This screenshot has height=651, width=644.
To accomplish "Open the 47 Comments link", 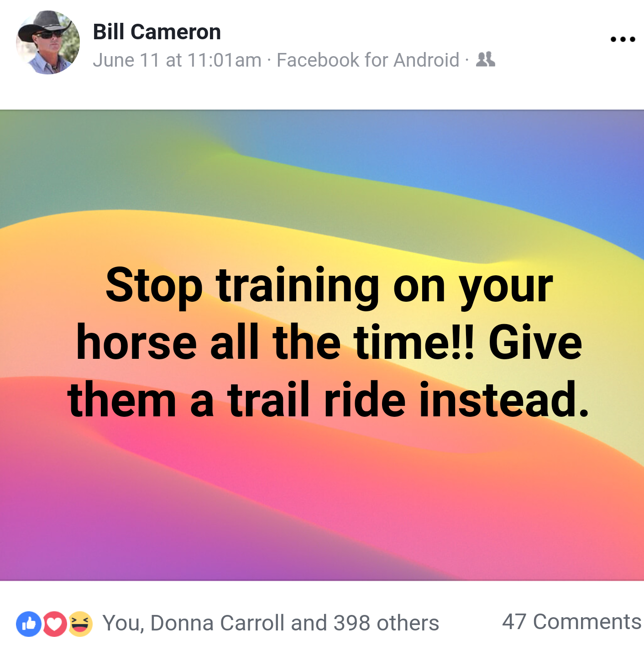I will [572, 622].
